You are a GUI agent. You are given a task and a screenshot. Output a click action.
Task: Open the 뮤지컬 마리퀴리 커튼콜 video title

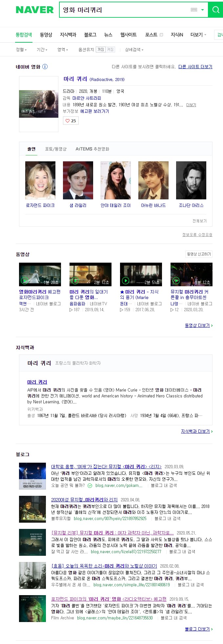(189, 294)
